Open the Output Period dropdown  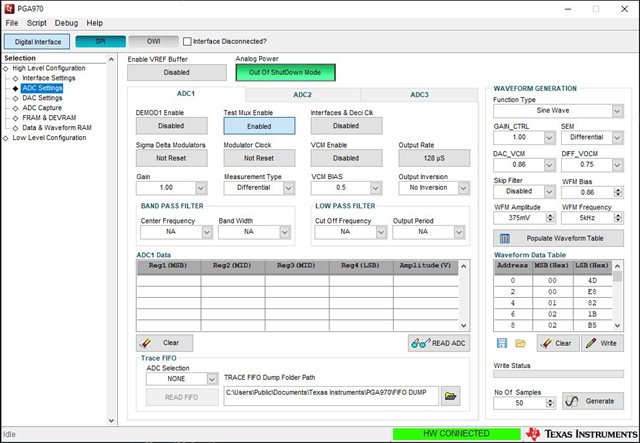pyautogui.click(x=459, y=232)
